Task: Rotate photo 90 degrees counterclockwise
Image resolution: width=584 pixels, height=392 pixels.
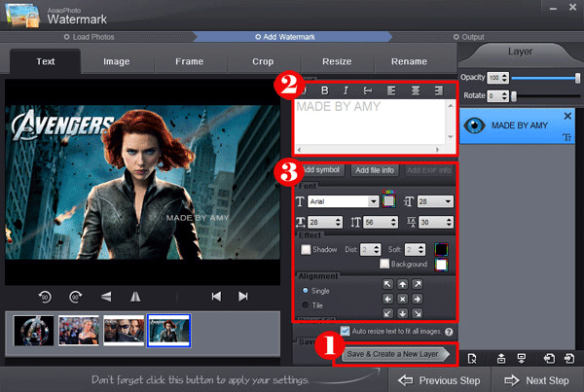Action: [45, 297]
